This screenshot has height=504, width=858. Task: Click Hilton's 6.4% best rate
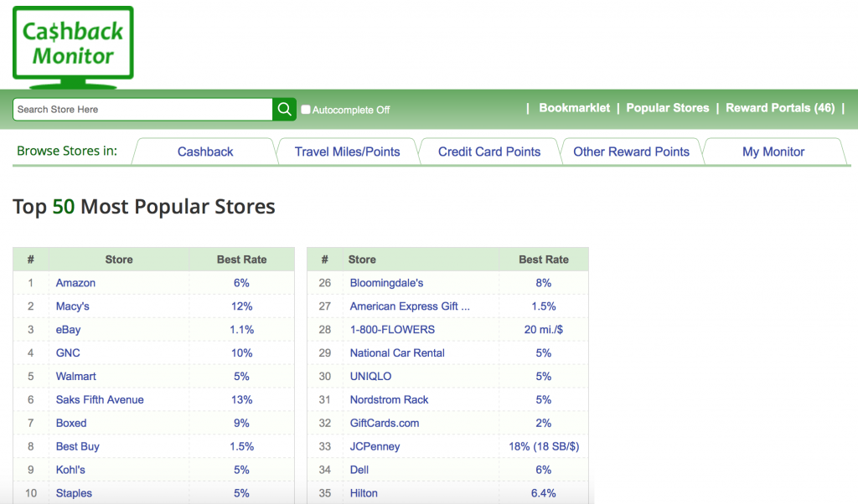[543, 493]
